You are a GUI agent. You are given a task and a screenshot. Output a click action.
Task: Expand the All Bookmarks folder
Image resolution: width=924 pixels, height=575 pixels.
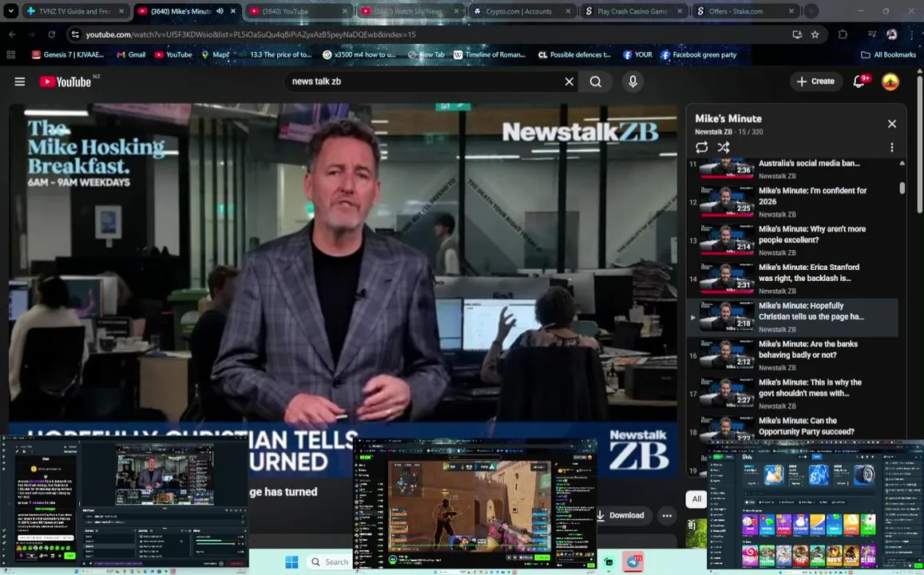(888, 54)
